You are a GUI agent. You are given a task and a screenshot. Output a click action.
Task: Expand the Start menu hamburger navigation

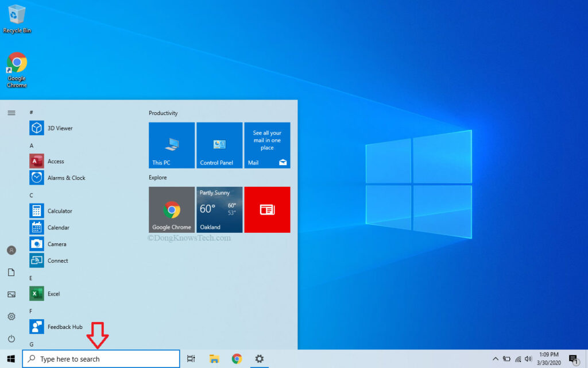click(11, 113)
